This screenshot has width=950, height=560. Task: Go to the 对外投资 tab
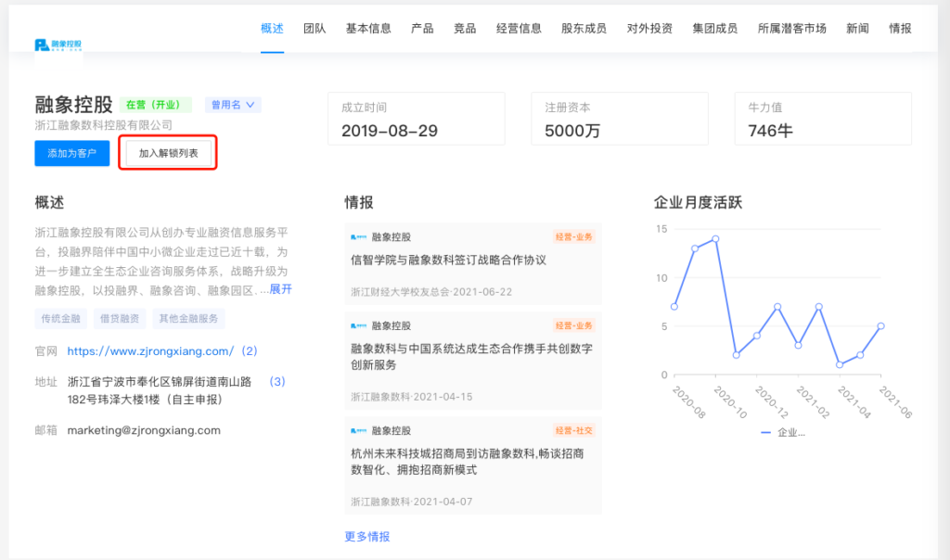pyautogui.click(x=649, y=29)
